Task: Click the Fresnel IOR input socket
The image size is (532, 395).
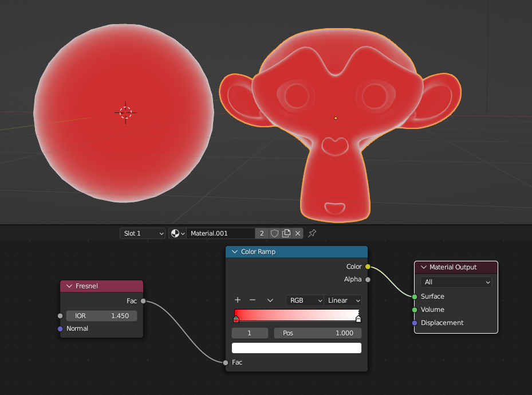Action: [60, 316]
